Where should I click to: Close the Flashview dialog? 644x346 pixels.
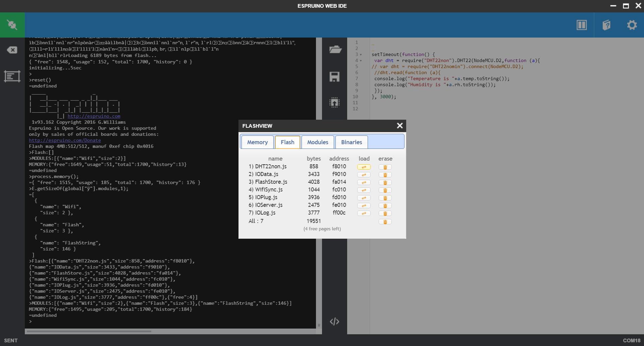point(399,126)
